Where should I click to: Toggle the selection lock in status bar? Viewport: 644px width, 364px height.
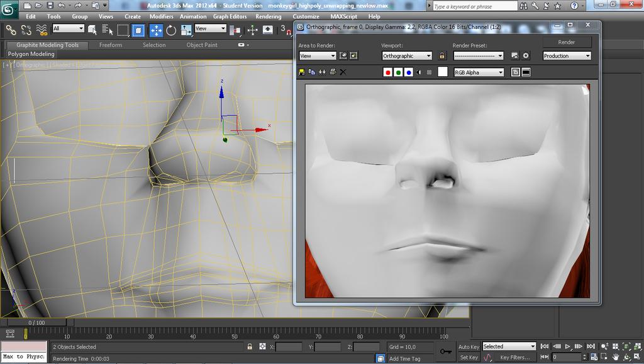click(x=249, y=347)
